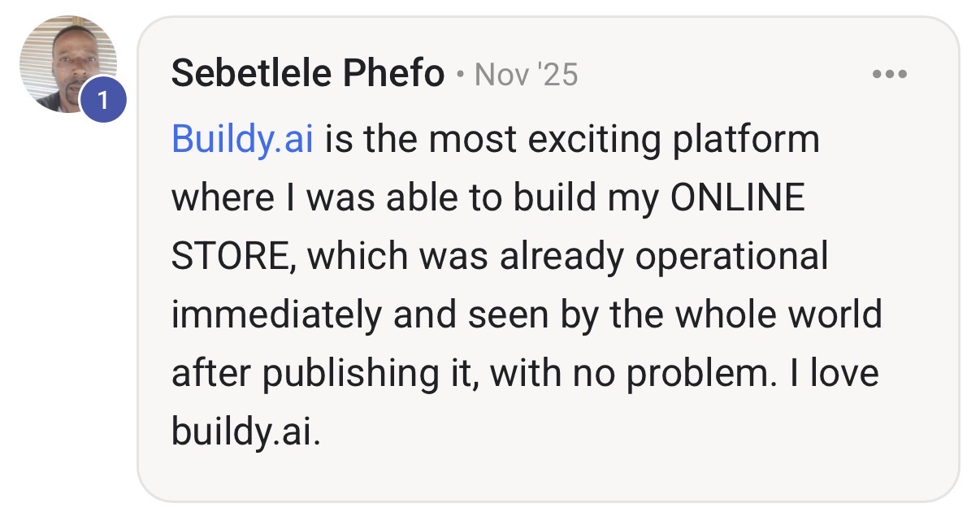The image size is (980, 516).
Task: Open the blue Buildy.ai link
Action: (243, 140)
